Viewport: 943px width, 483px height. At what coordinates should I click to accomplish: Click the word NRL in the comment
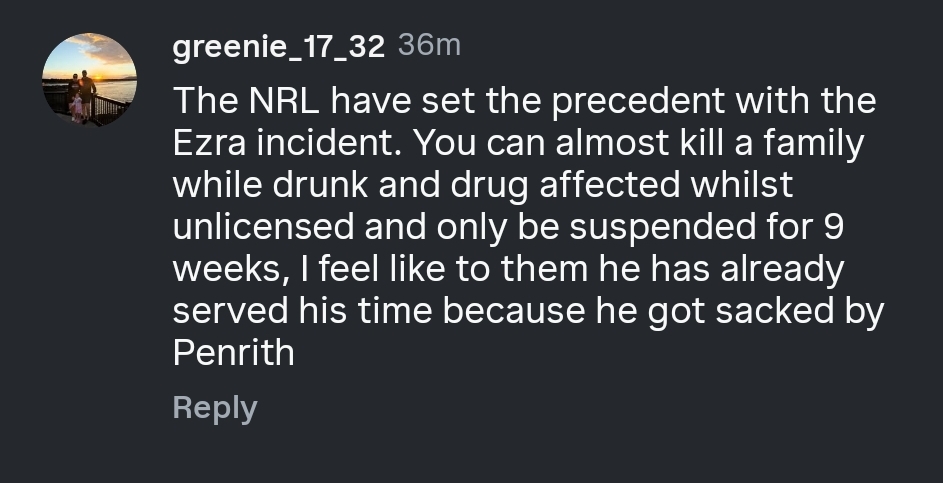[x=284, y=100]
